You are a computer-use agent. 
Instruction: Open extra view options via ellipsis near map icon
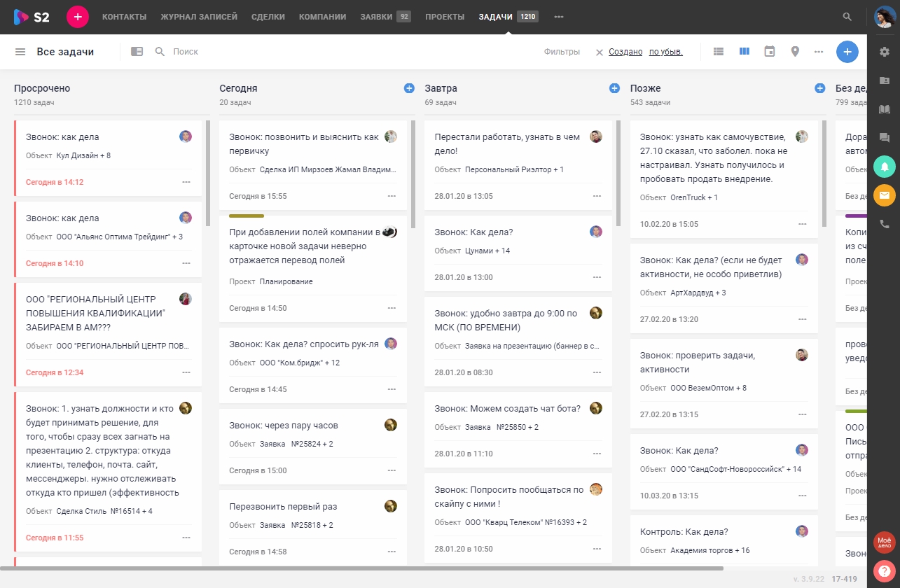[x=818, y=51]
